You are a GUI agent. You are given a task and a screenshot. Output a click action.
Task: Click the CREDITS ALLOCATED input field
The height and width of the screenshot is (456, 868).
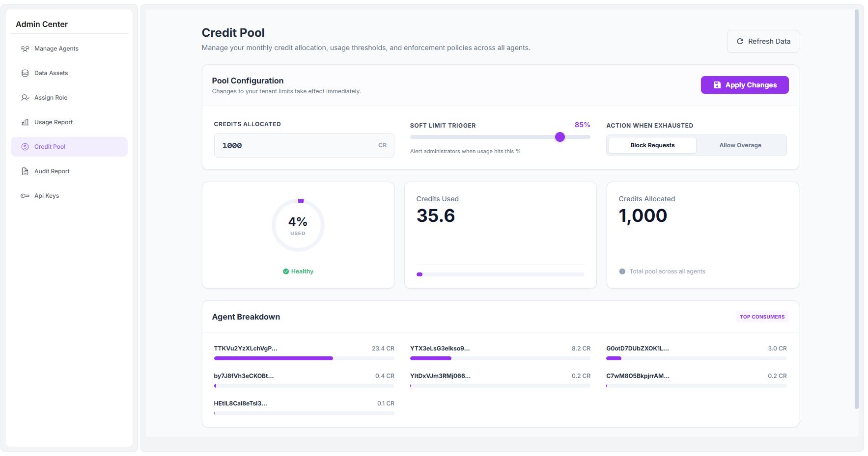[304, 145]
